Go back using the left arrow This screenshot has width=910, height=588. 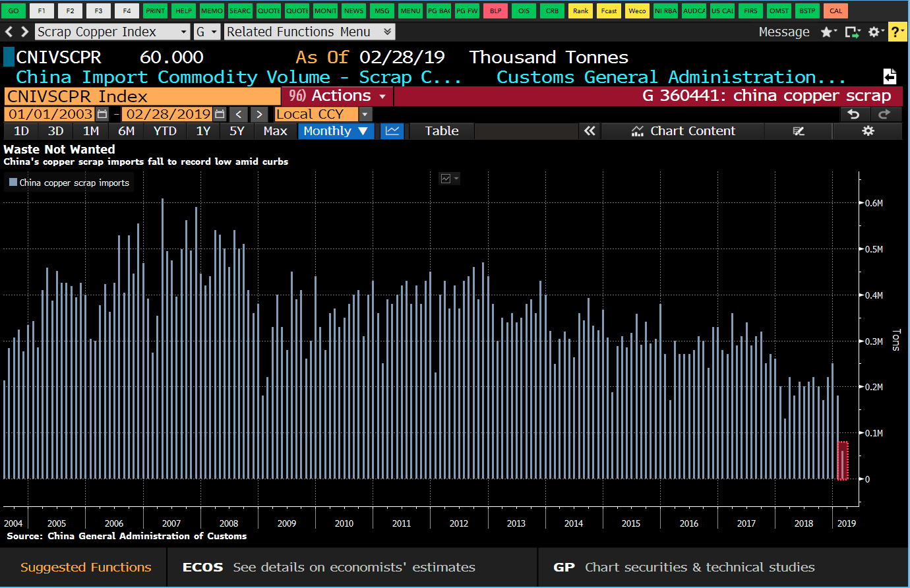9,32
